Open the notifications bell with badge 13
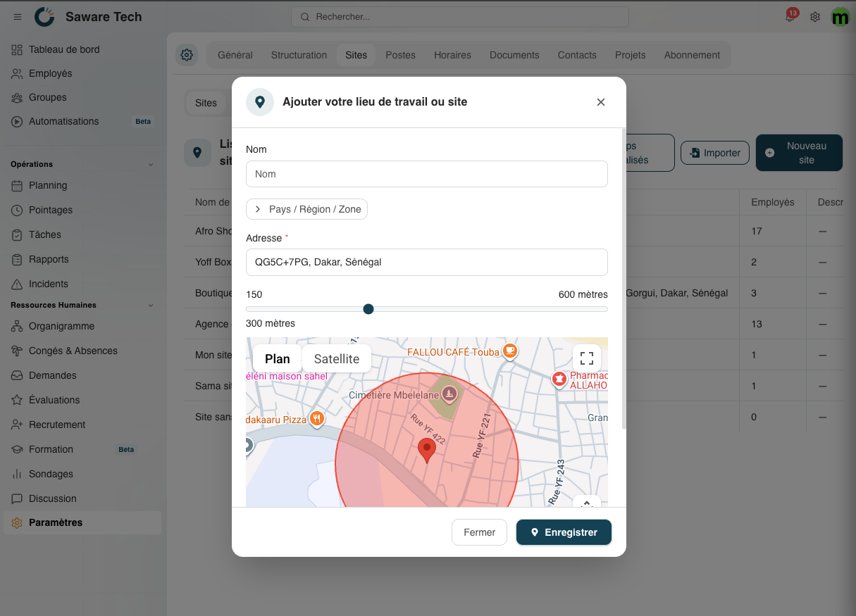The image size is (856, 616). 790,16
